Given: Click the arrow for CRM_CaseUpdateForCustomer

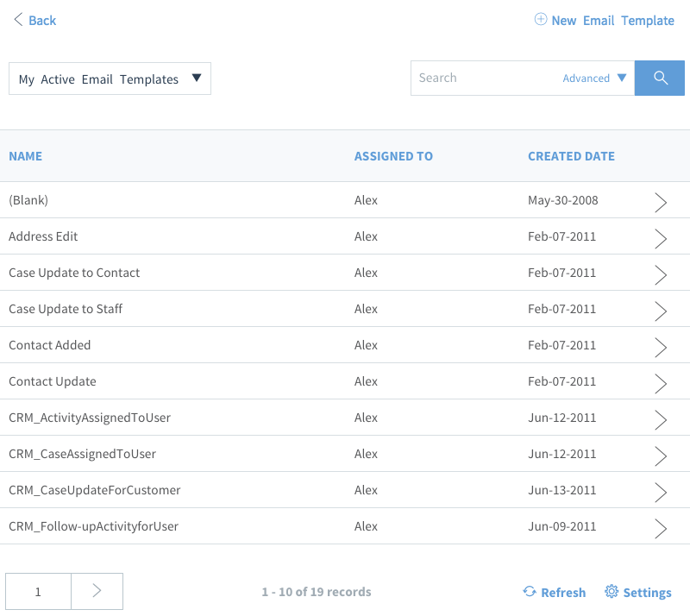Looking at the screenshot, I should pos(661,493).
